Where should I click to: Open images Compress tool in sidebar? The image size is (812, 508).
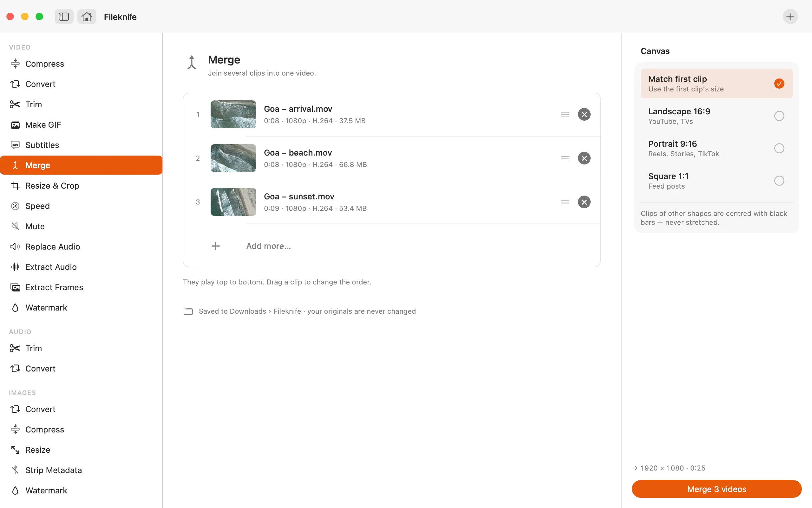point(81,429)
